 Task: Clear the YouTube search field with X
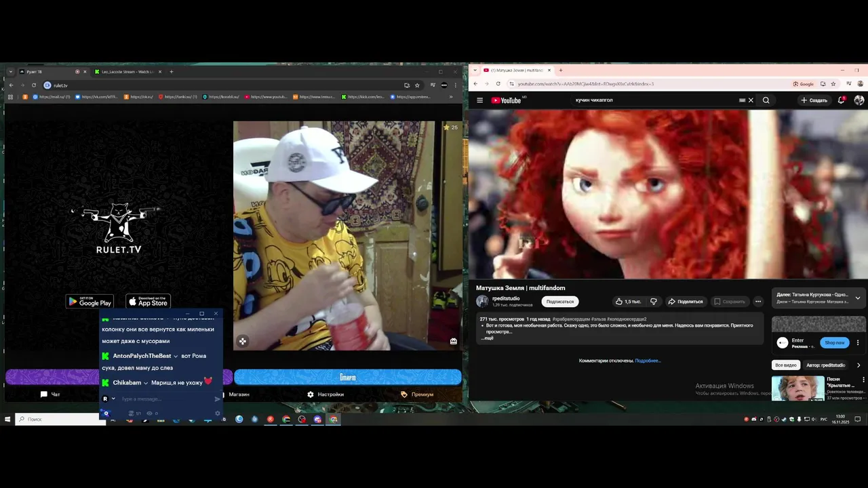[751, 100]
